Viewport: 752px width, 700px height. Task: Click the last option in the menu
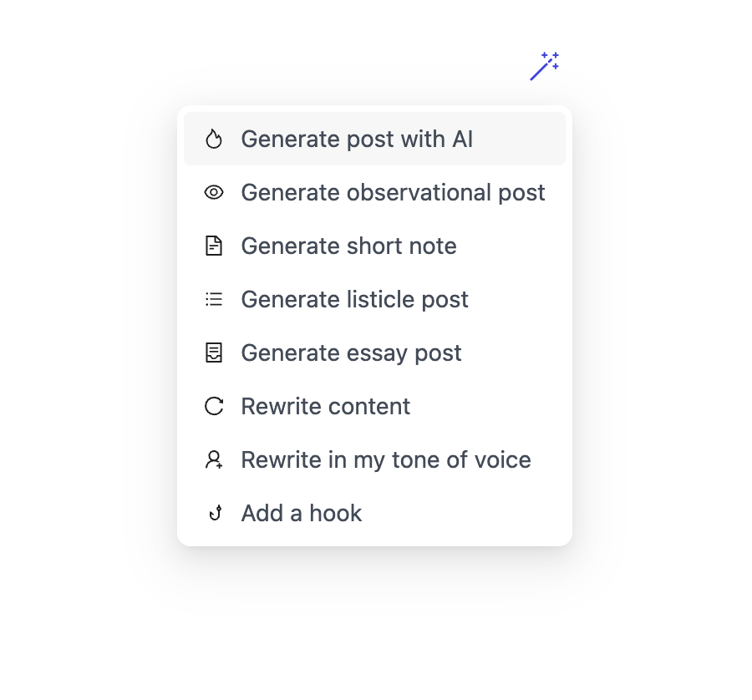pos(301,513)
